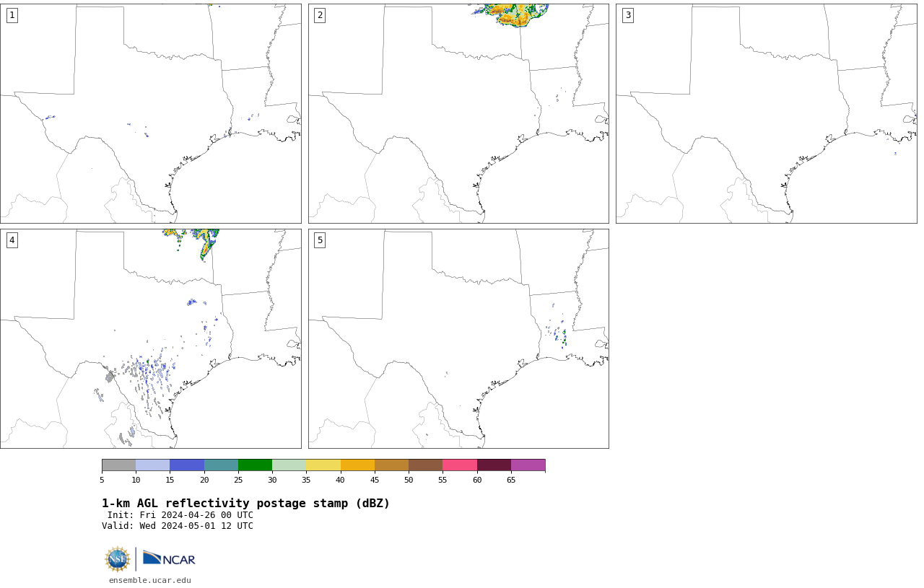Click the light lavender 10-15 dBZ swatch

152,465
